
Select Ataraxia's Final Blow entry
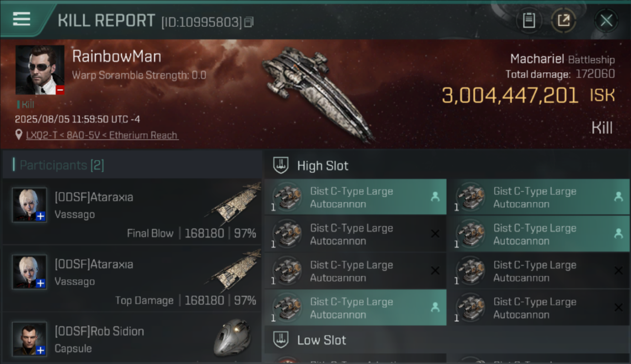(x=132, y=211)
